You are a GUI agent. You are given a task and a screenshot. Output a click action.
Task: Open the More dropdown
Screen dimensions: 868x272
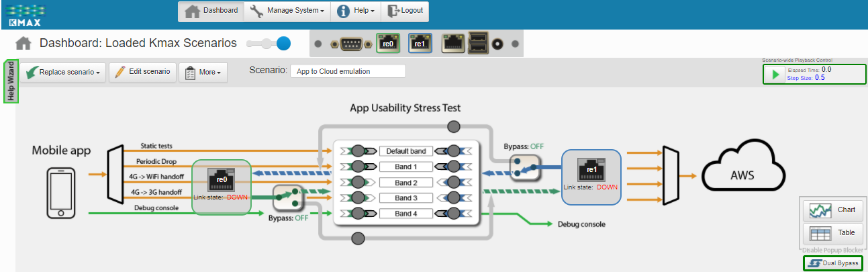point(203,72)
